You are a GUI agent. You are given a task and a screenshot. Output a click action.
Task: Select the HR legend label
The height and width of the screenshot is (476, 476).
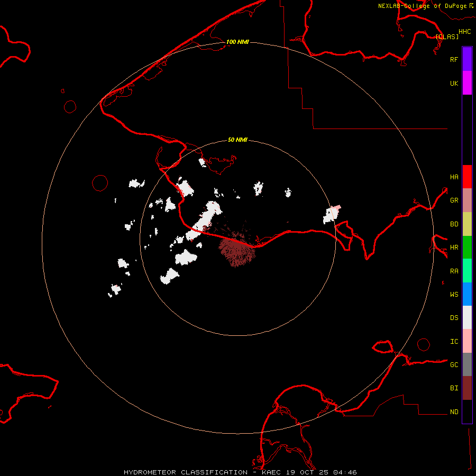tap(454, 248)
